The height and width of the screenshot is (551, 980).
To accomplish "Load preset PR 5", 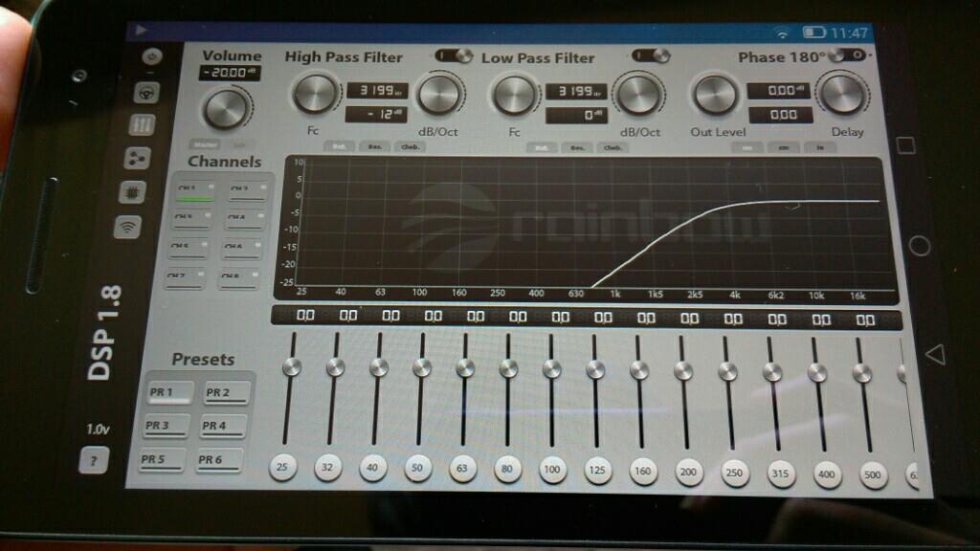I will pos(163,460).
